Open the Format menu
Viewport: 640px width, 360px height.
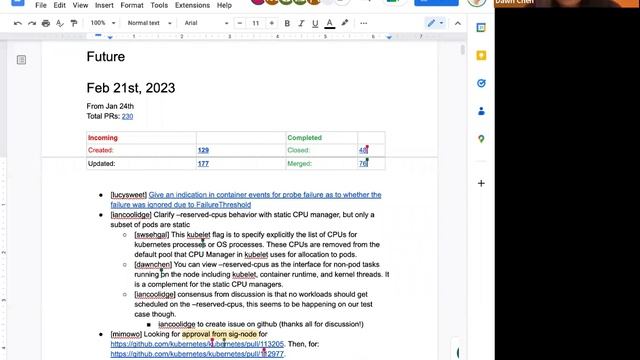point(132,5)
